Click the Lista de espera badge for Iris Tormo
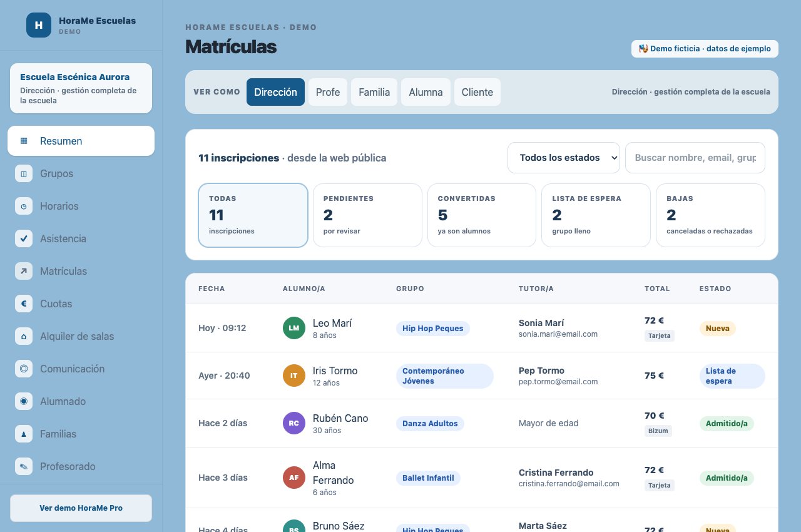The width and height of the screenshot is (801, 532). (x=732, y=376)
